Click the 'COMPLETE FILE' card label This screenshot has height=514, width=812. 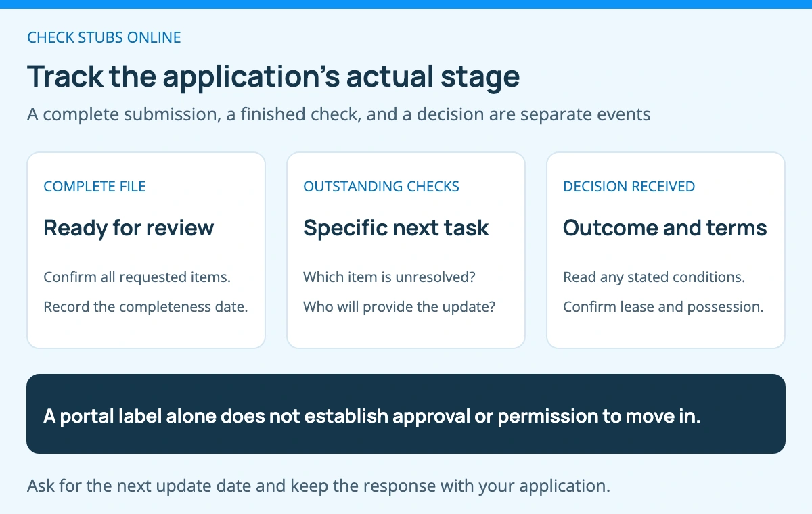pos(95,187)
